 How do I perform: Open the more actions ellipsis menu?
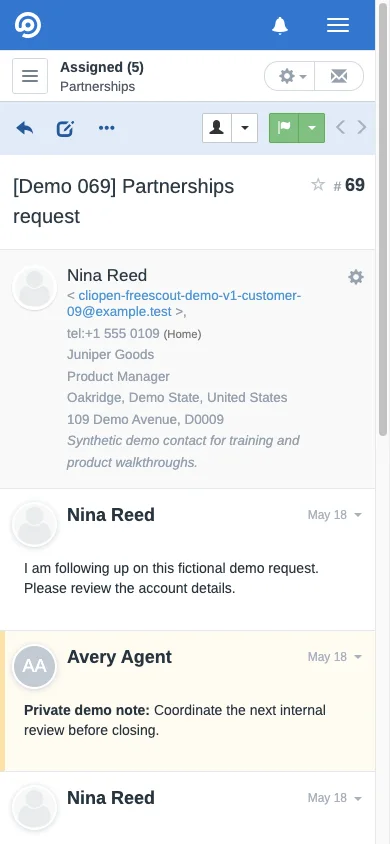107,128
